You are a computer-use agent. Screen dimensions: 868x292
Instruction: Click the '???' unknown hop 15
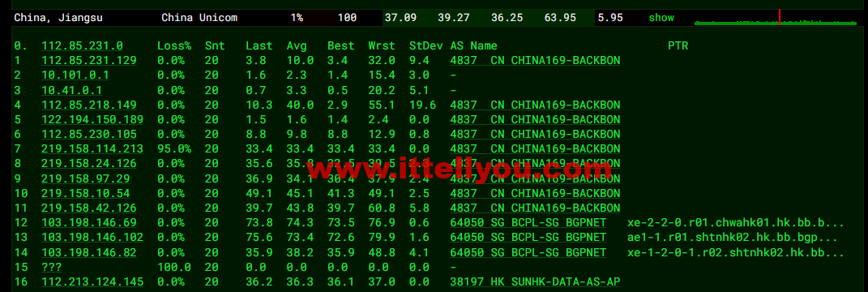tap(52, 267)
